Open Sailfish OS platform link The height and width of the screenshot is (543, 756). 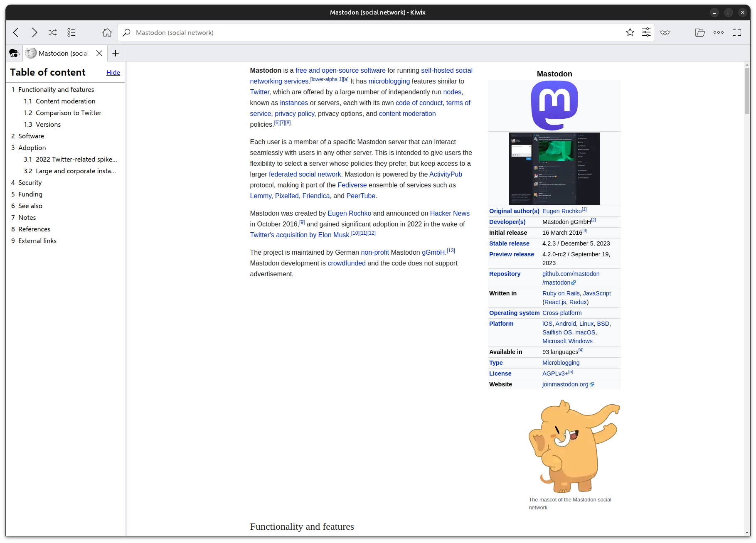tap(557, 332)
